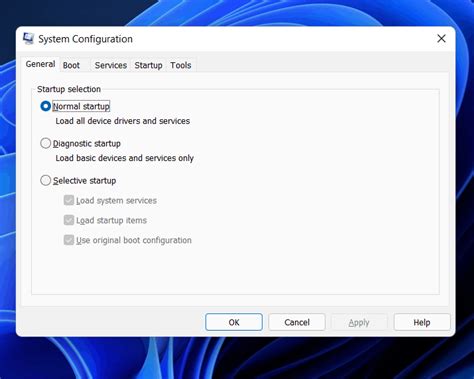Click the 'Startup selection' group label

coord(69,89)
